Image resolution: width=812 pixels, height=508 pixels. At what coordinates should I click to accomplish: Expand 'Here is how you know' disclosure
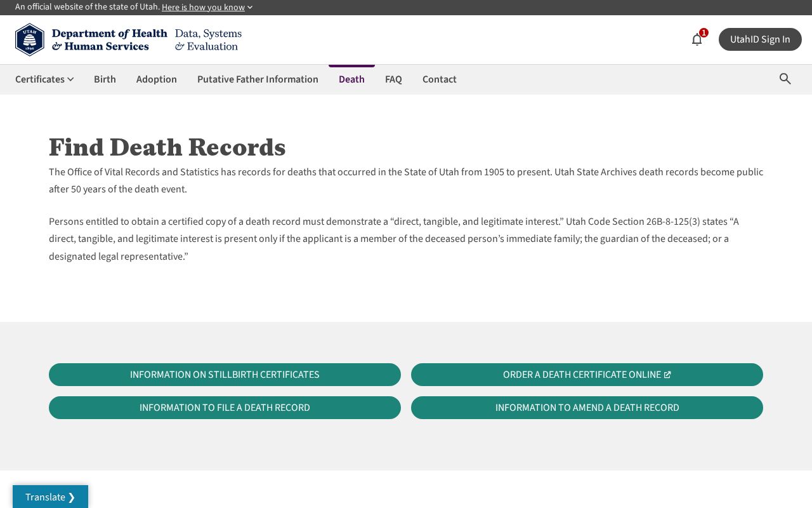pos(207,7)
